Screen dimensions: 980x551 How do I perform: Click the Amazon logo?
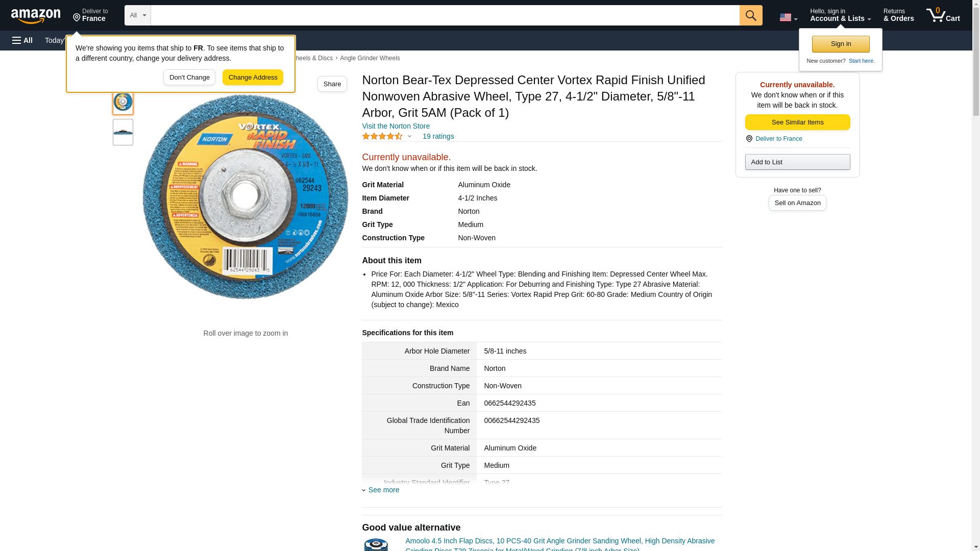click(x=36, y=16)
